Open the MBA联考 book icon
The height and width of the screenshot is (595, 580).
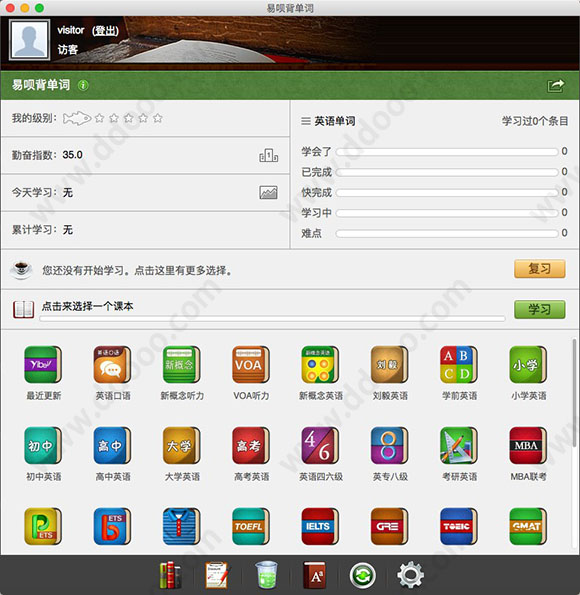pyautogui.click(x=528, y=445)
